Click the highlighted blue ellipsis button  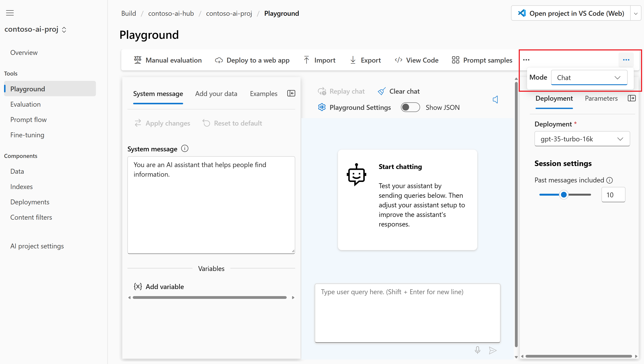click(626, 60)
